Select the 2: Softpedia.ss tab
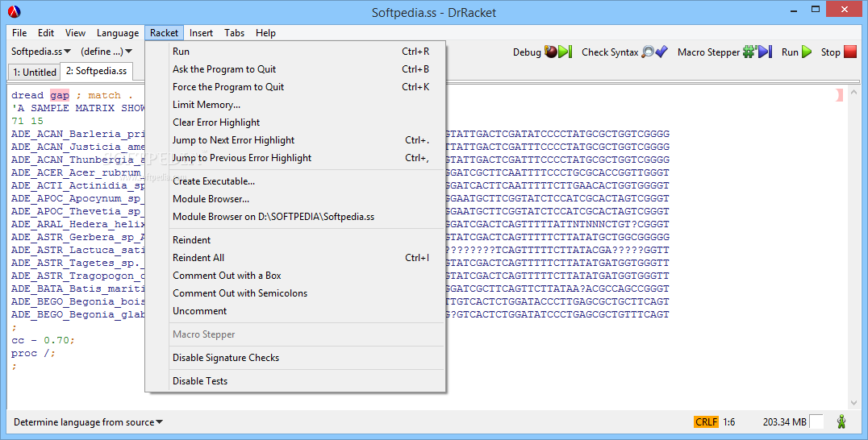The image size is (868, 440). tap(96, 71)
